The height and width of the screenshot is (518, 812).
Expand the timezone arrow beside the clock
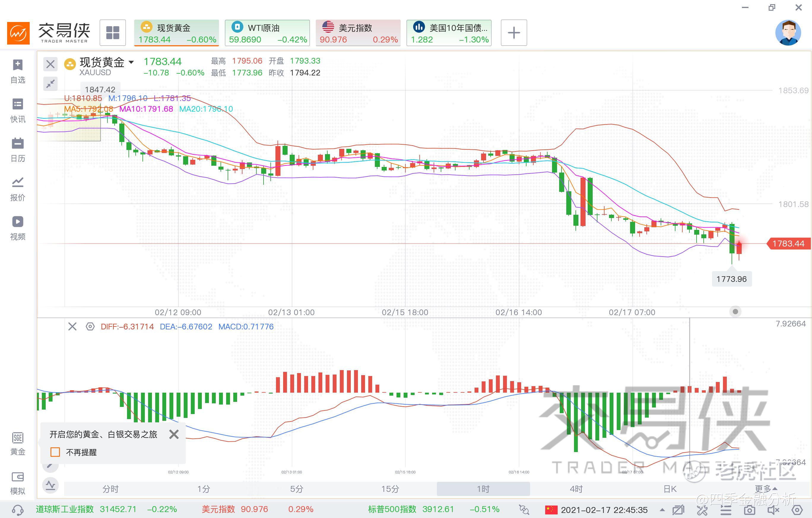(x=662, y=510)
